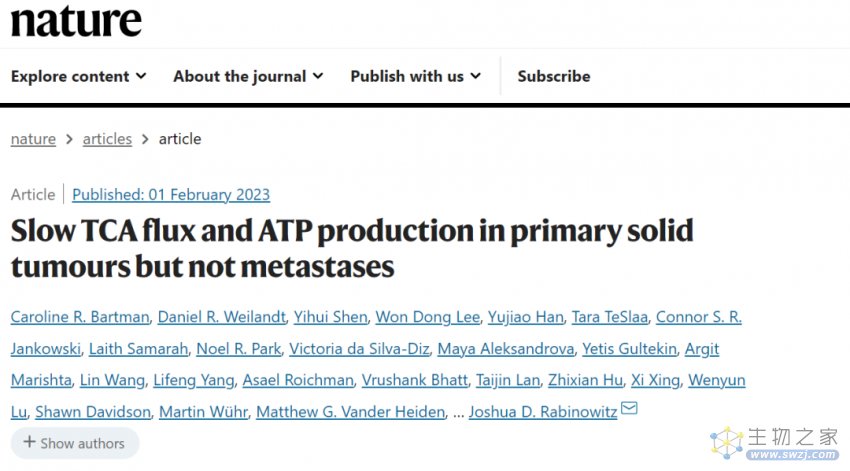Click author Matthew G. Vander Heiden
850x471 pixels.
point(351,412)
